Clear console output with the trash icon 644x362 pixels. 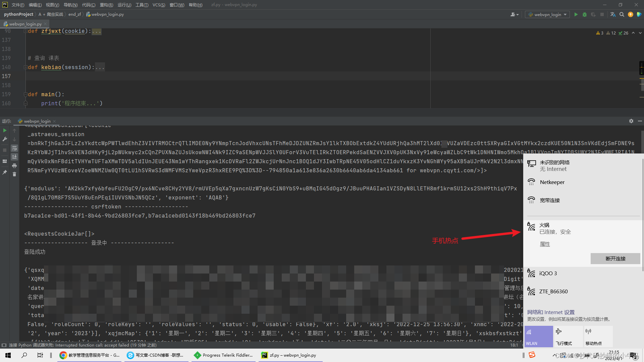coord(14,174)
